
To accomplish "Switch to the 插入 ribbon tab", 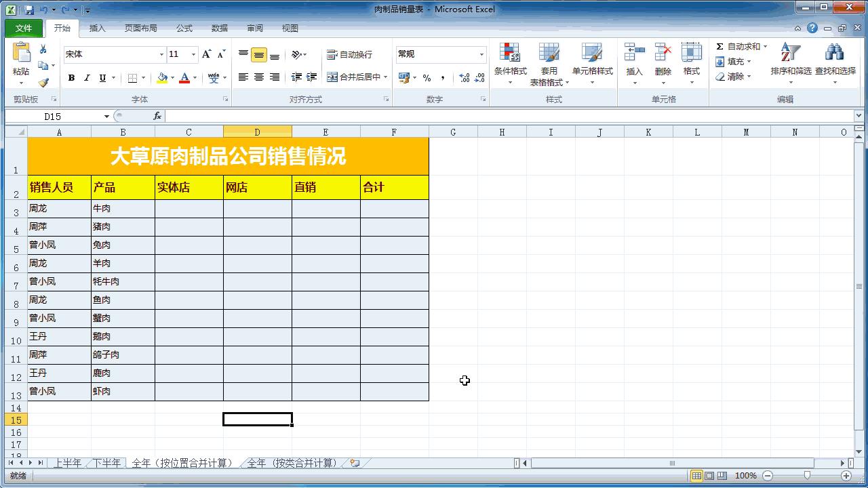I will 98,28.
